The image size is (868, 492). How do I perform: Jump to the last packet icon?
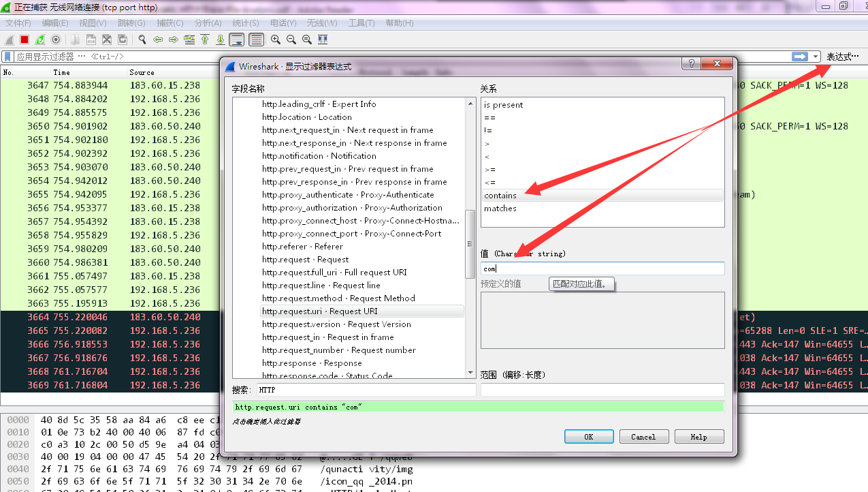pyautogui.click(x=221, y=40)
